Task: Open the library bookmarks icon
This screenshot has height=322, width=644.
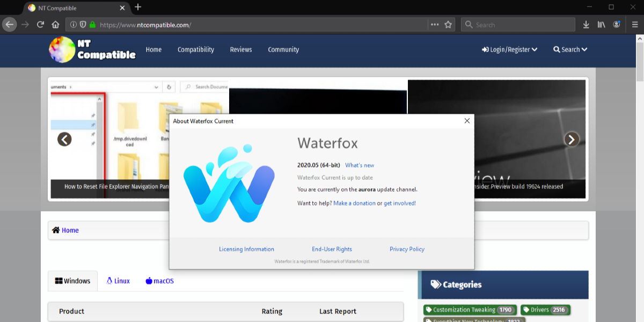Action: [602, 25]
